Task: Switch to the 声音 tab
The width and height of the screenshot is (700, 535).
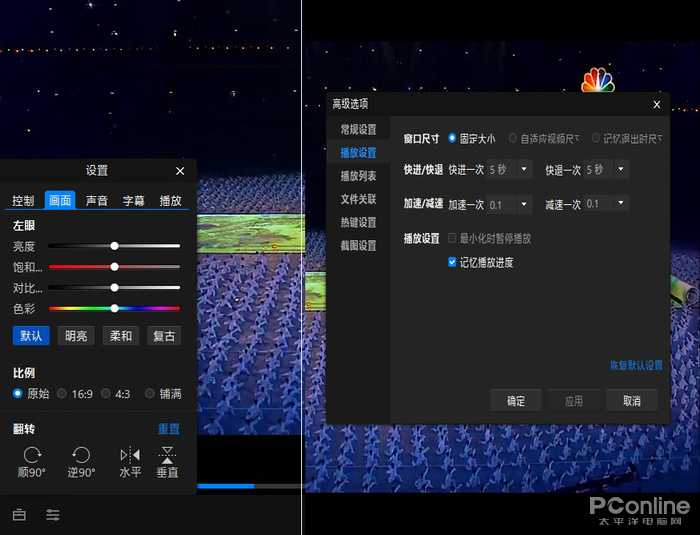Action: click(x=97, y=201)
